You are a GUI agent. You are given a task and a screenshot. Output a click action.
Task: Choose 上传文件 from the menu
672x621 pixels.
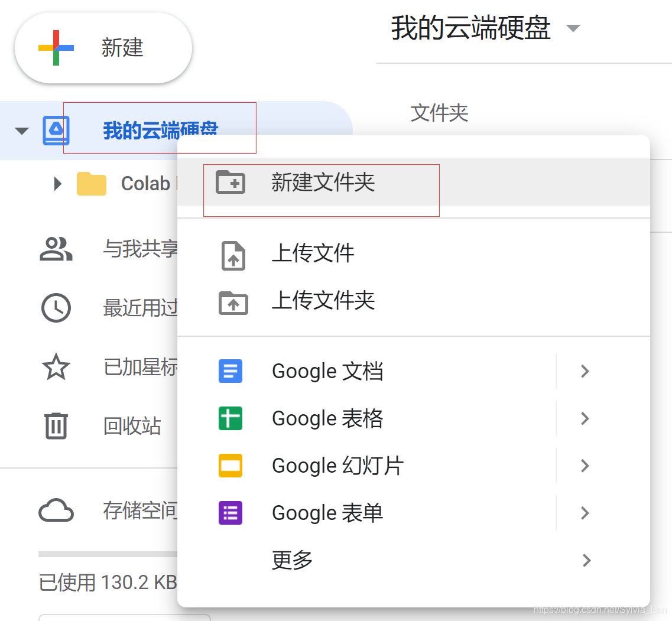coord(414,253)
